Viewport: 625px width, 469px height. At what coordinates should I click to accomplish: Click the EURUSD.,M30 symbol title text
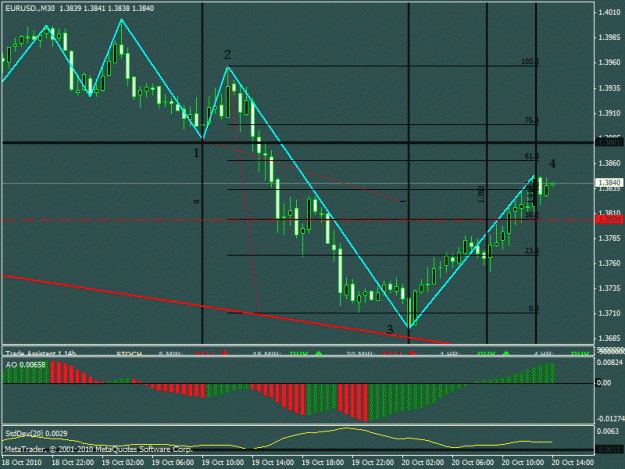[x=30, y=8]
